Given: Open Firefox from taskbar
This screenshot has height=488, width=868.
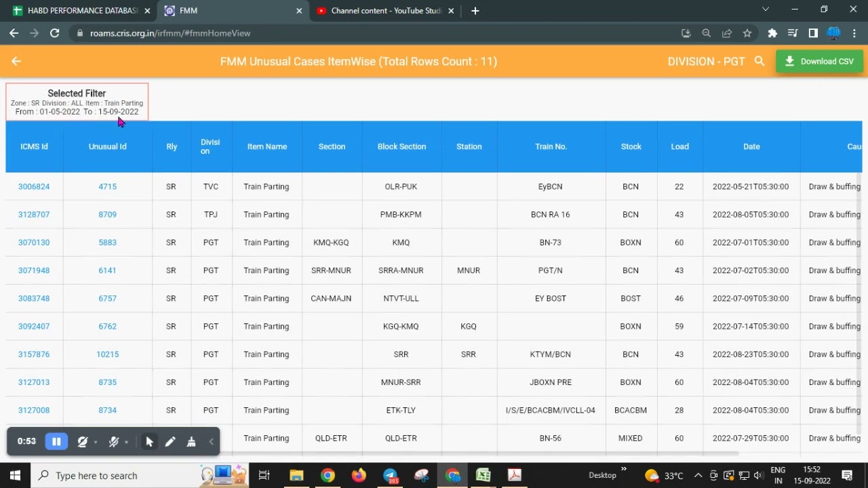Looking at the screenshot, I should point(359,475).
